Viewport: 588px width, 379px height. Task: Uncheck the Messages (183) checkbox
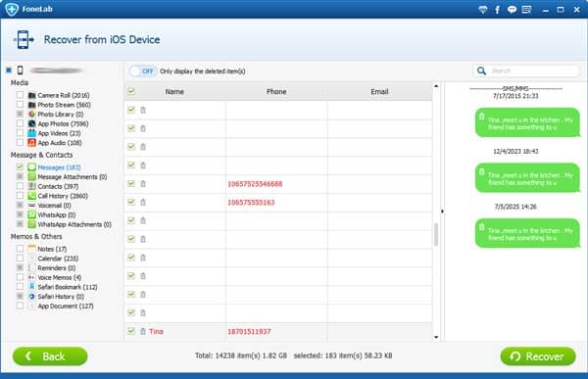[20, 166]
